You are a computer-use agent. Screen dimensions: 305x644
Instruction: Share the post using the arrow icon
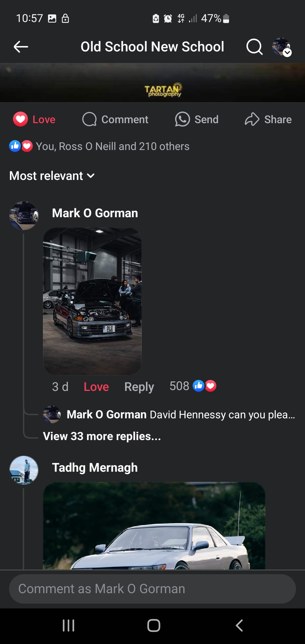click(252, 119)
